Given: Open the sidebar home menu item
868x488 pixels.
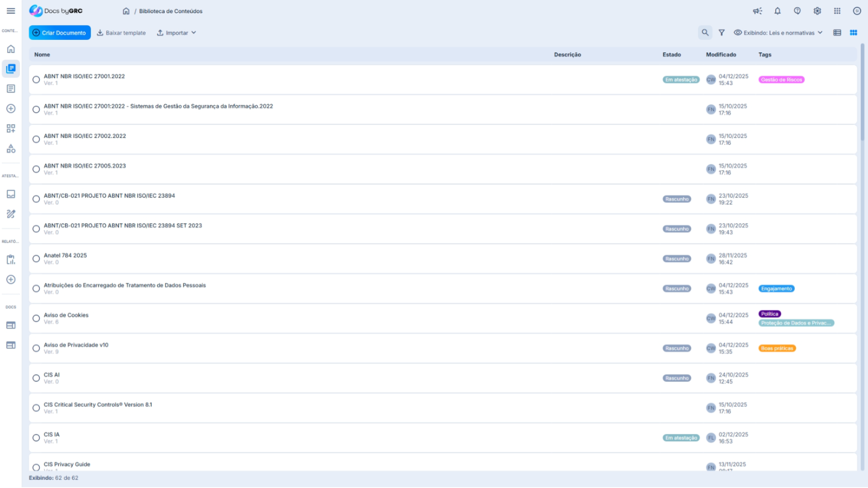Looking at the screenshot, I should click(x=11, y=49).
